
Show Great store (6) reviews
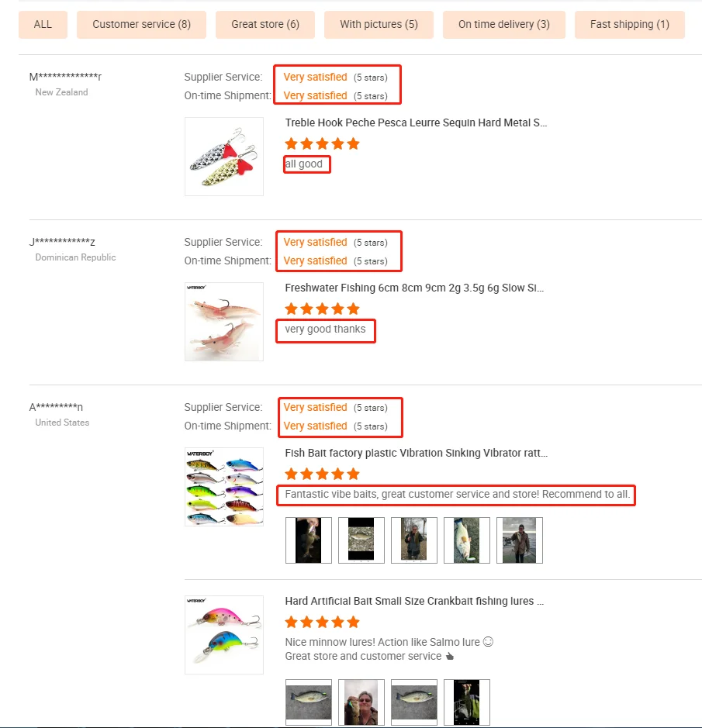265,25
